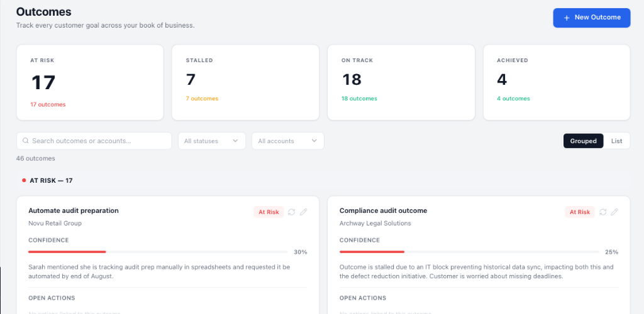Select the At Risk summary card
The height and width of the screenshot is (314, 644).
(x=90, y=82)
